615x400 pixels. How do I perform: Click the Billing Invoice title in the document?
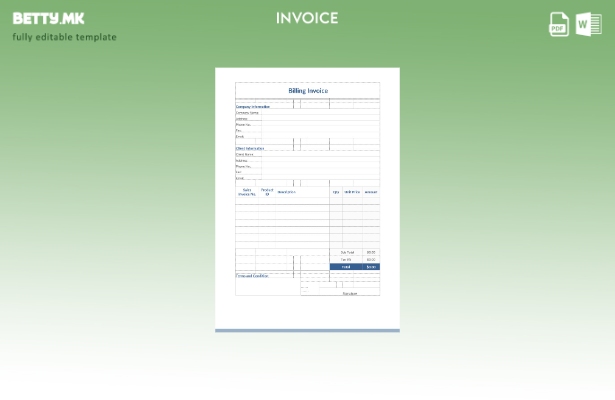point(308,91)
